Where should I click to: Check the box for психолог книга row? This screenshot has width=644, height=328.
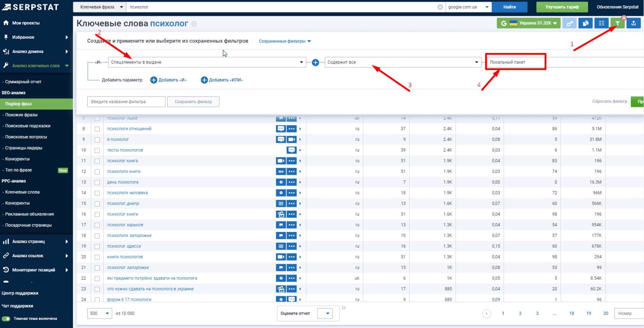pos(97,161)
